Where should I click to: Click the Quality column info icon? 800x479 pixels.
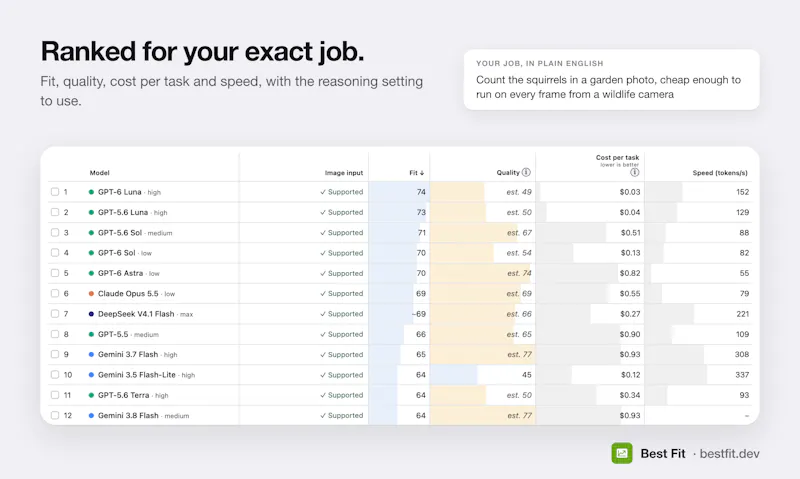click(526, 172)
